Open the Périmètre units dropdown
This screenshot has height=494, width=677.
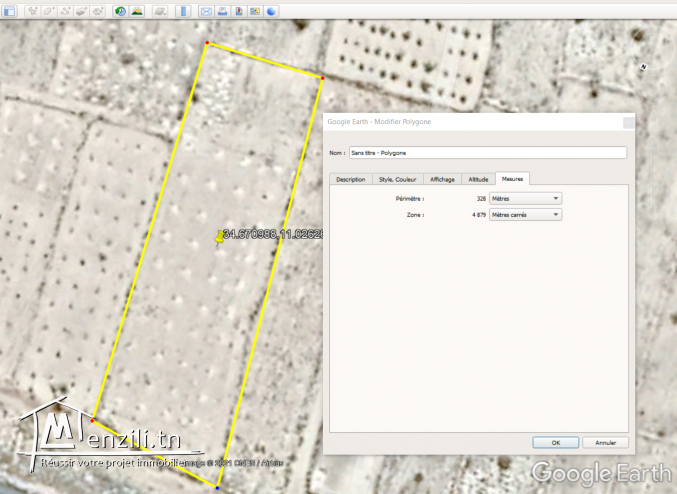tap(525, 199)
